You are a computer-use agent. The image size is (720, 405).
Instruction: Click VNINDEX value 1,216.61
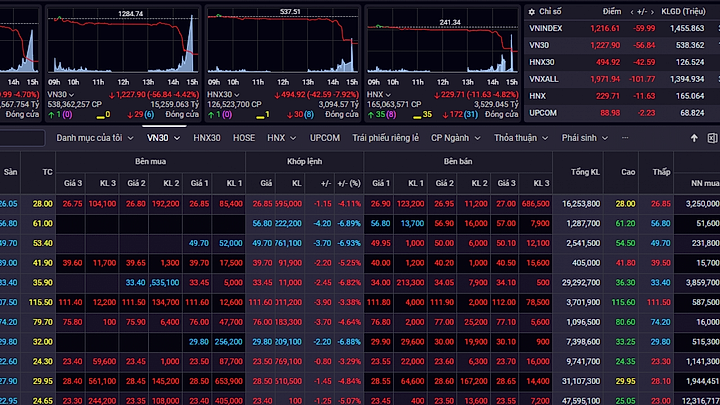click(x=605, y=28)
